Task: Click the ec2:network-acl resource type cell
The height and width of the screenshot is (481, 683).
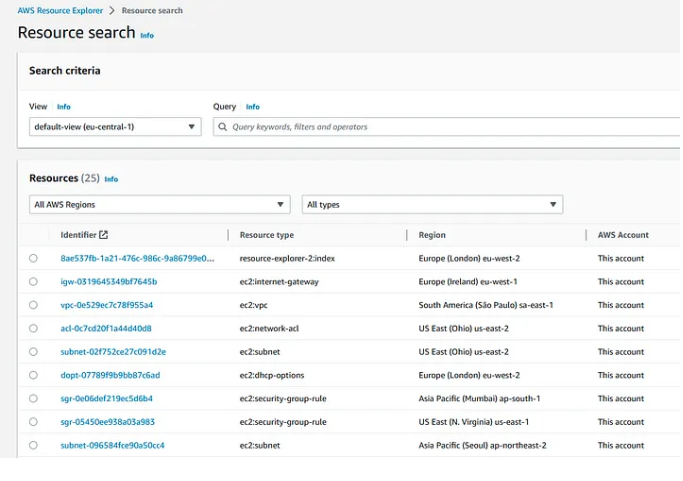Action: pos(269,329)
